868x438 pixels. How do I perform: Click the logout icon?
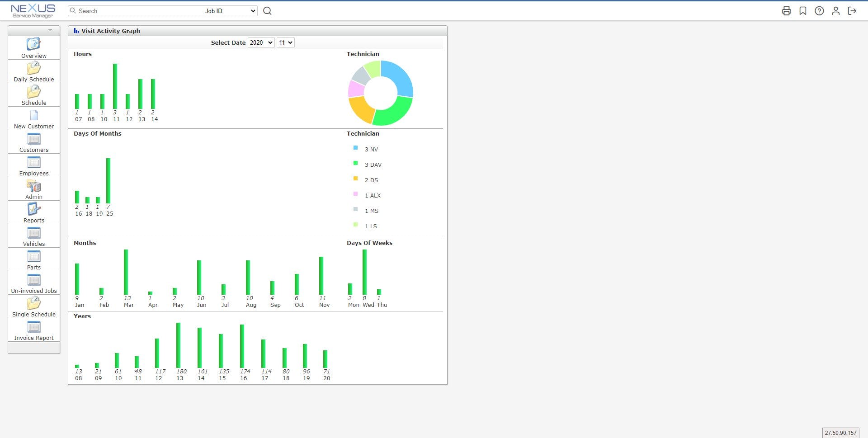852,11
